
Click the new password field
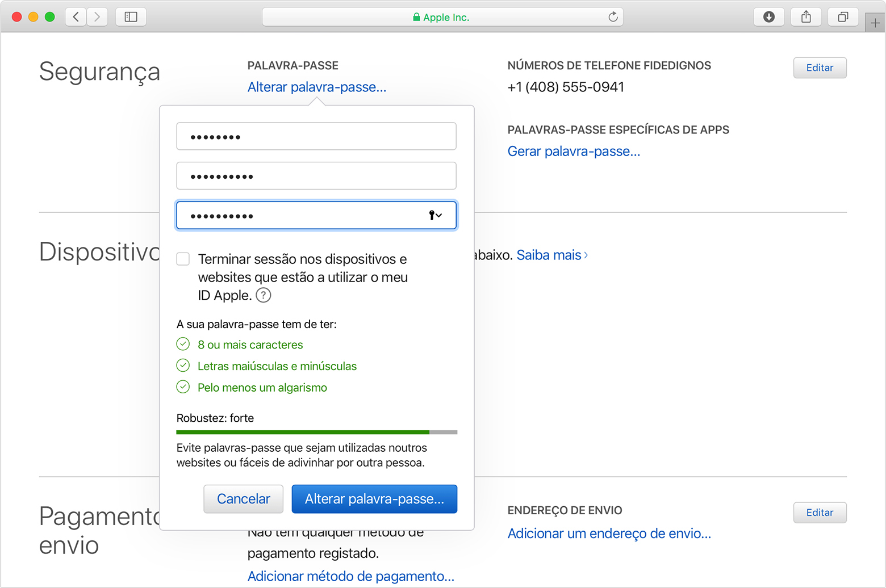(316, 176)
